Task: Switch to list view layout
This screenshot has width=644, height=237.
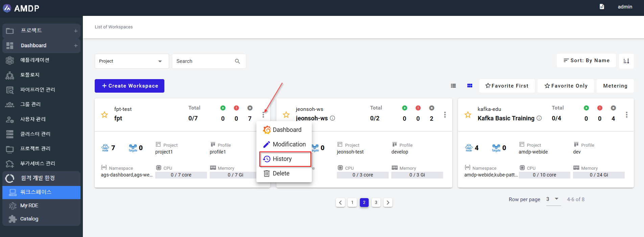Action: pyautogui.click(x=453, y=86)
